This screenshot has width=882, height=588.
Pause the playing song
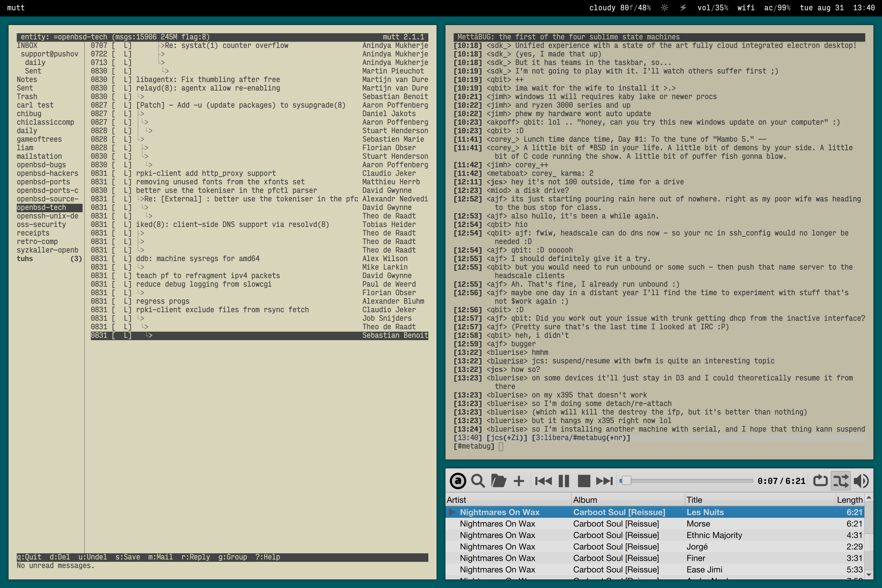tap(564, 481)
